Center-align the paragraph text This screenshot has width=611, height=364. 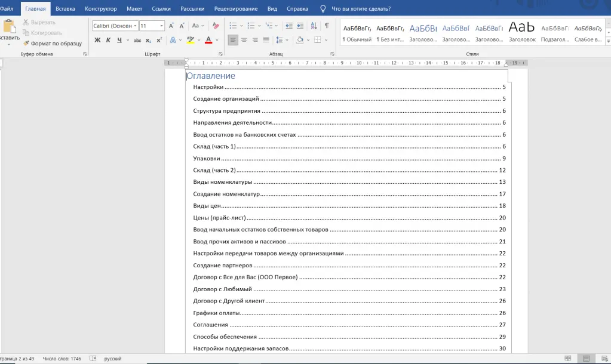244,40
